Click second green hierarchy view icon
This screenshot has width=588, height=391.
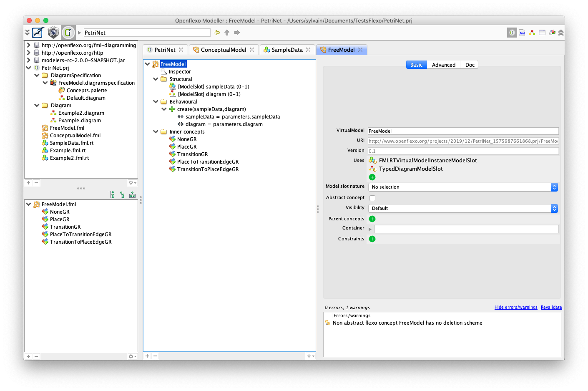[x=122, y=195]
